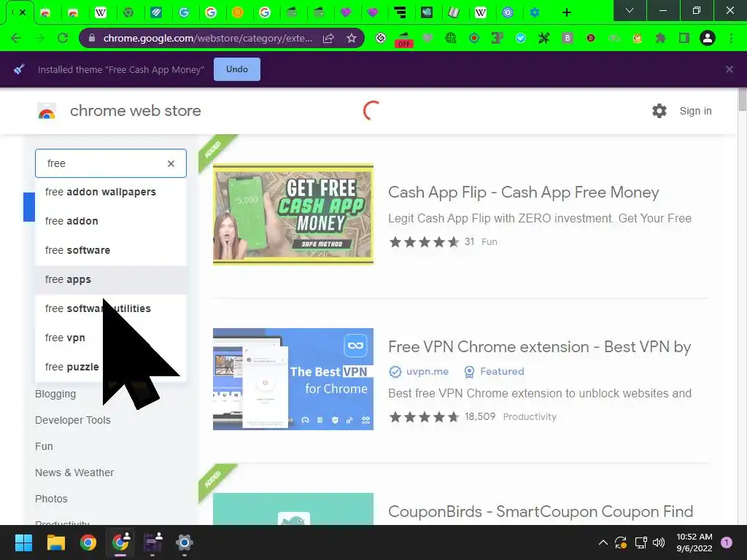
Task: Open The Best VPN for Chrome thumbnail
Action: coord(293,379)
